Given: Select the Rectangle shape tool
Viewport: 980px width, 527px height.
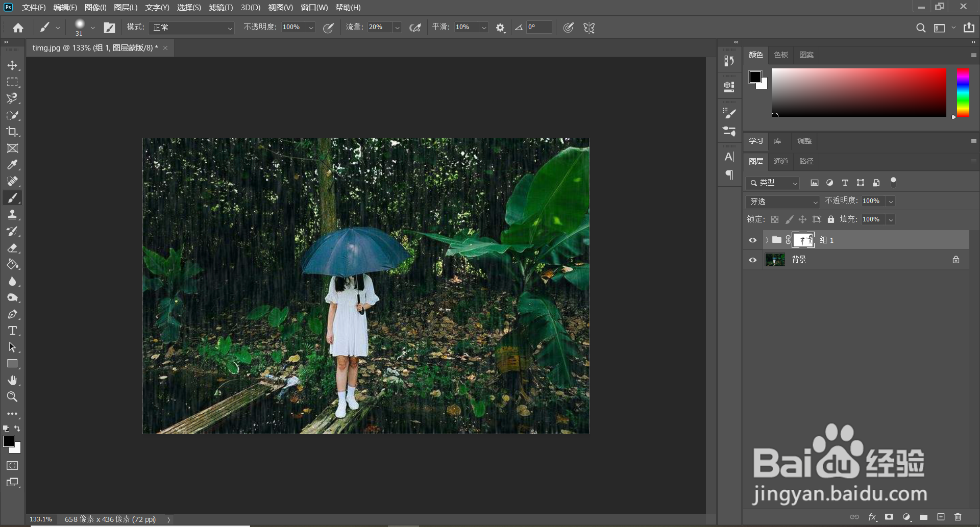Looking at the screenshot, I should click(x=12, y=364).
